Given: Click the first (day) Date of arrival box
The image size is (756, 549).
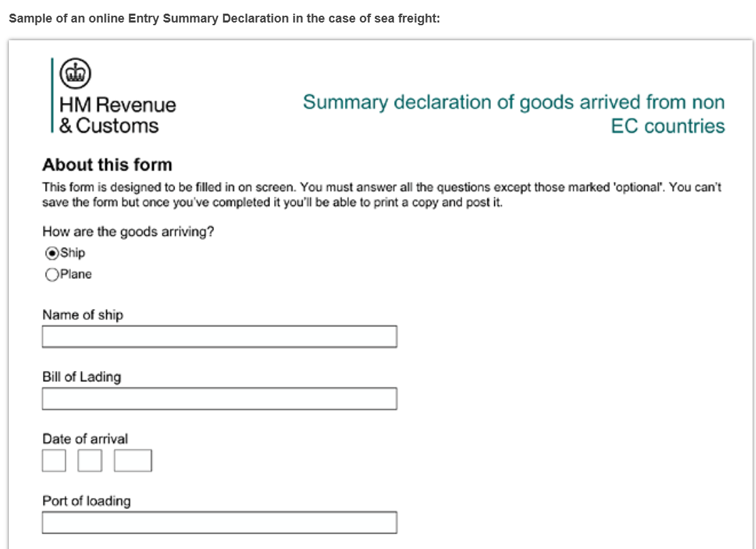Looking at the screenshot, I should [54, 460].
